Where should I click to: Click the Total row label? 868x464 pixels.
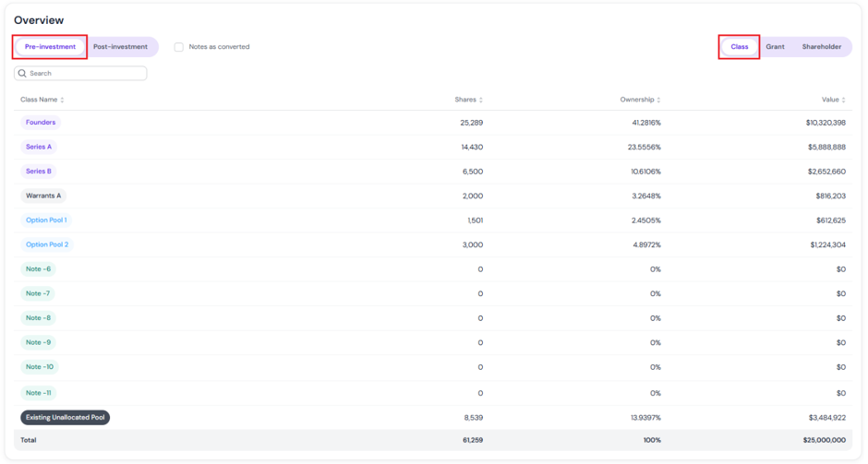(29, 440)
